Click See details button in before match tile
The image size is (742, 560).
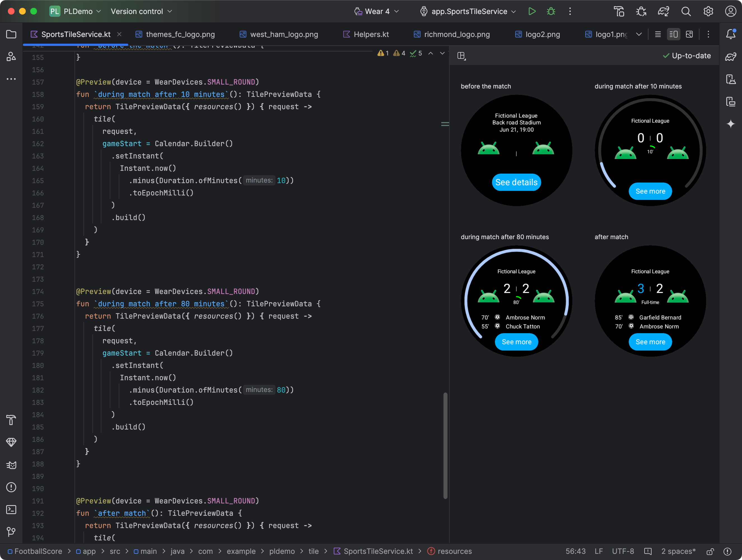(516, 182)
